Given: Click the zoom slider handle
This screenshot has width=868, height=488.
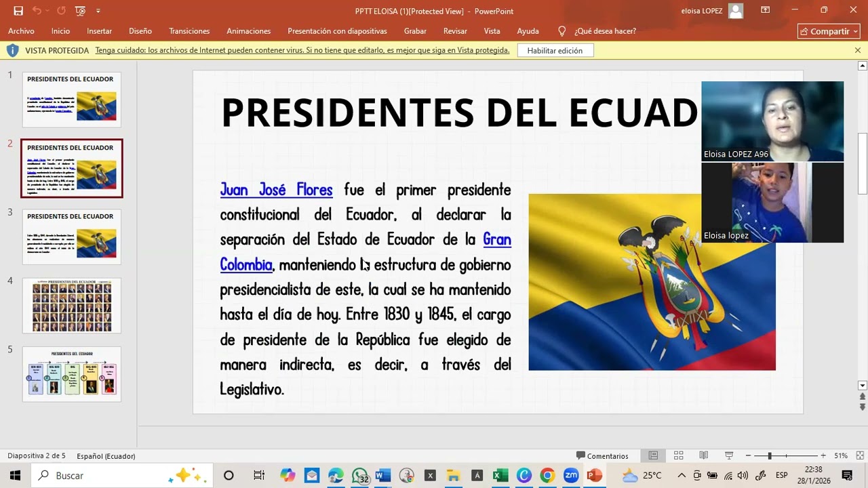Looking at the screenshot, I should click(770, 456).
